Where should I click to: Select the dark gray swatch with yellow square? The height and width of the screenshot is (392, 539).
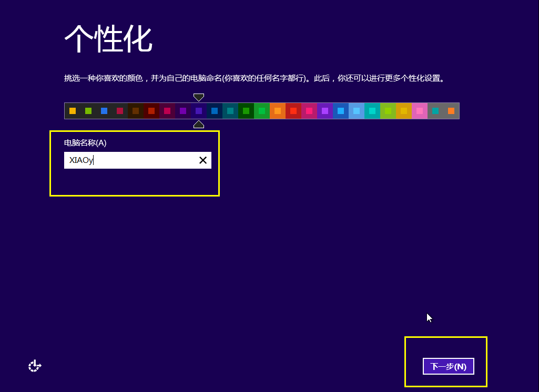(x=73, y=111)
